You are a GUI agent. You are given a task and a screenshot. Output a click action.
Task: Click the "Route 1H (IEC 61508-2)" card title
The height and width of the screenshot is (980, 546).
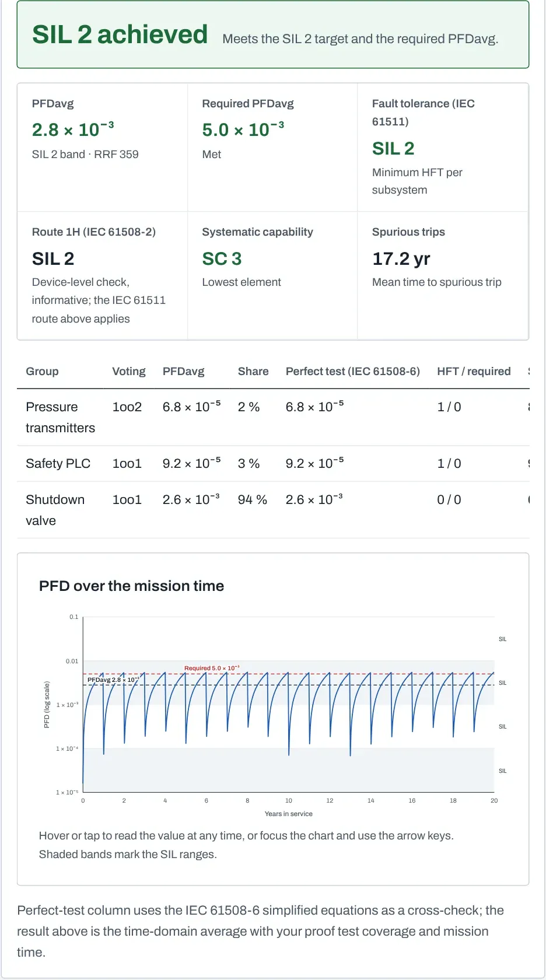[94, 232]
